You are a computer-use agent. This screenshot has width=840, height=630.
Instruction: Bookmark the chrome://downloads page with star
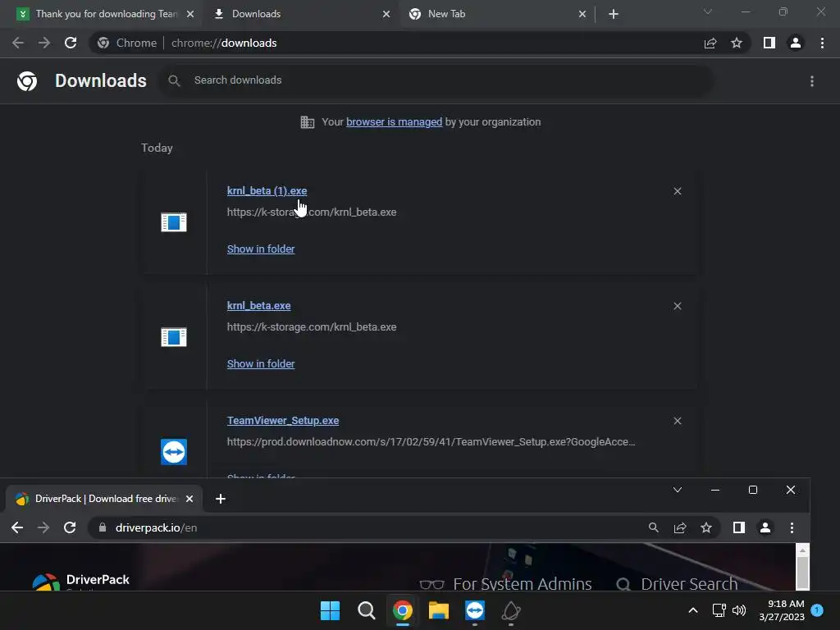[737, 43]
